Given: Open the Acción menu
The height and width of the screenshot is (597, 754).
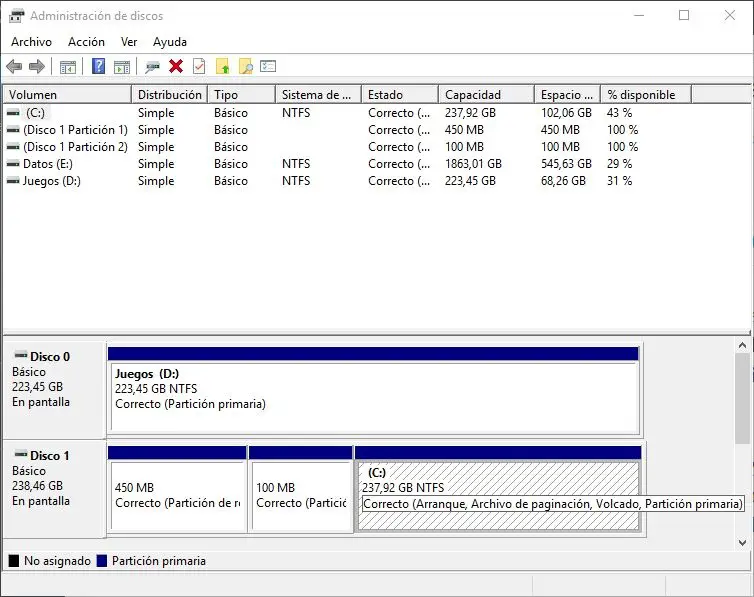Looking at the screenshot, I should pyautogui.click(x=86, y=42).
